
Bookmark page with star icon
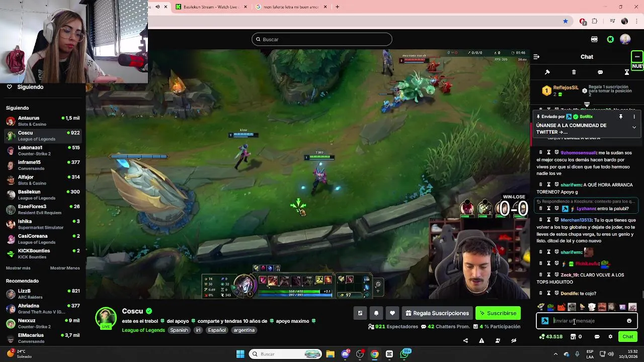tap(566, 21)
